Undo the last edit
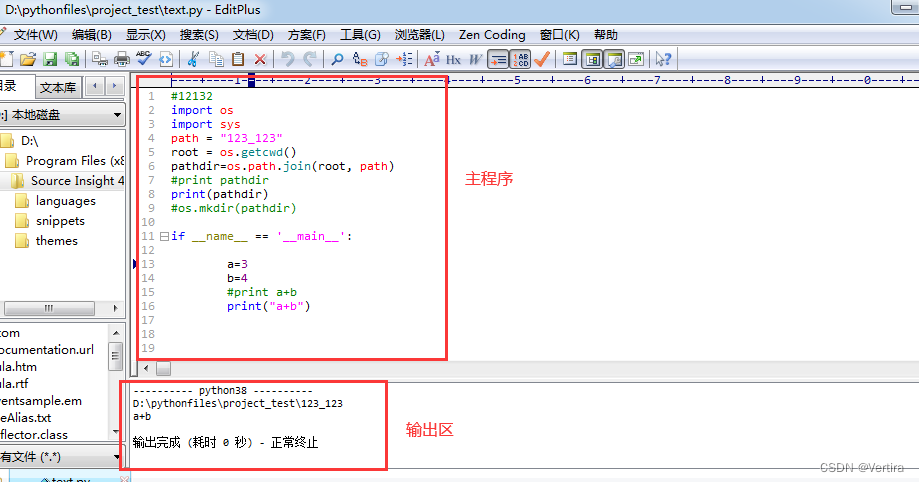 point(287,59)
